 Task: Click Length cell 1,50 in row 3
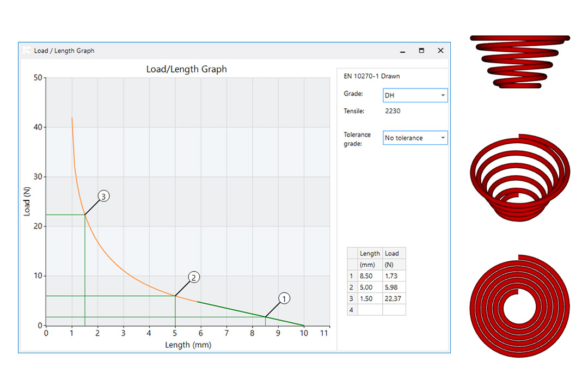pos(370,299)
